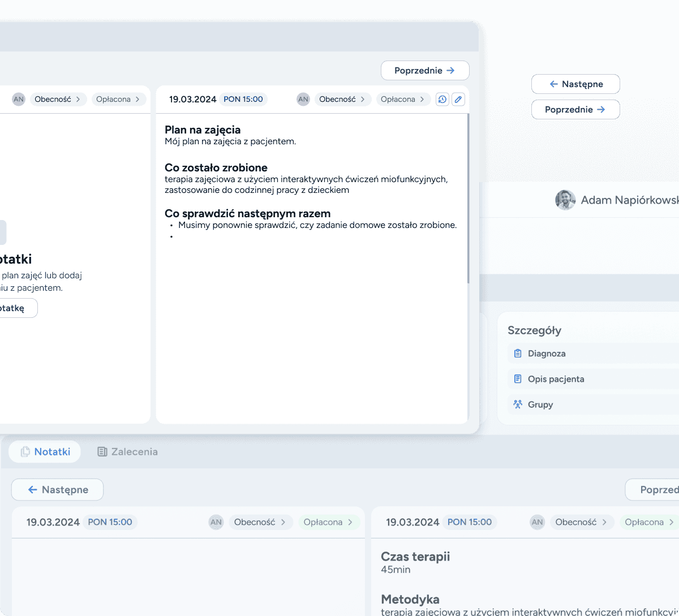Screen dimensions: 679x616
Task: Click the pencil edit icon on the note
Action: tap(458, 100)
